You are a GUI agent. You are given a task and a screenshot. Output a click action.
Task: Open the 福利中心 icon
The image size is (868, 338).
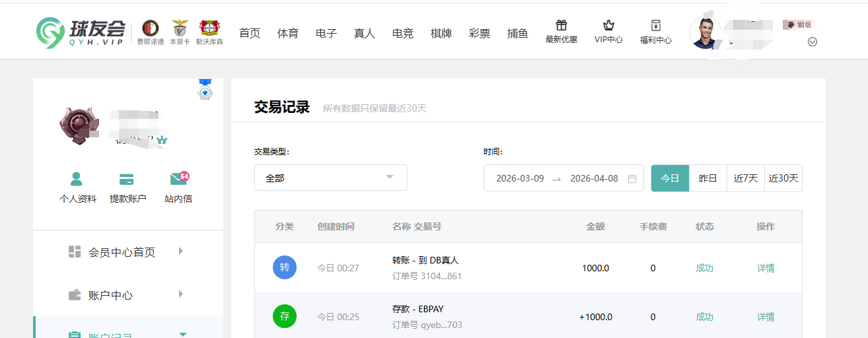[655, 26]
